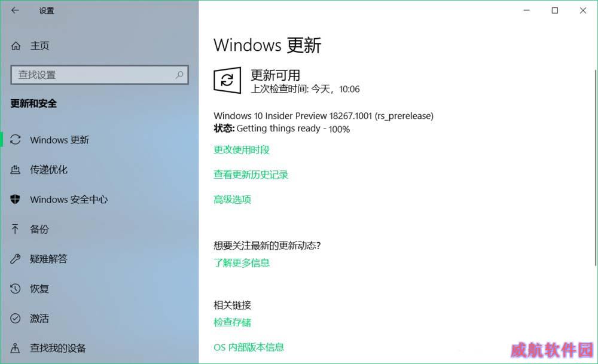Click the home icon beside 主页
The height and width of the screenshot is (364, 598).
coord(16,46)
